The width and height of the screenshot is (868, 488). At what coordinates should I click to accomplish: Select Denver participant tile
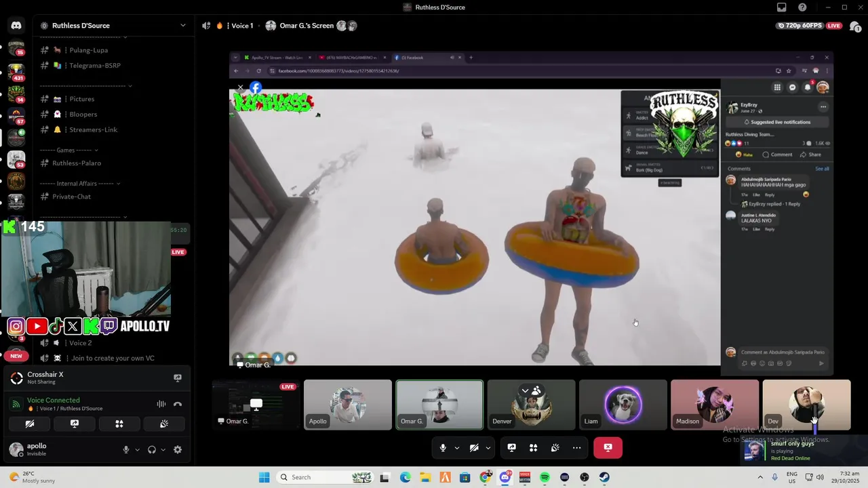tap(531, 405)
